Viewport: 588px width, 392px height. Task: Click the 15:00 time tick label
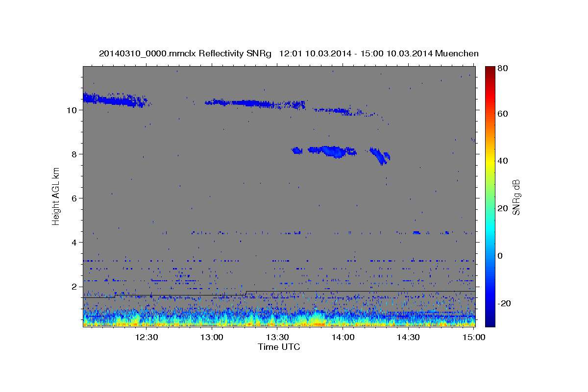click(x=474, y=337)
